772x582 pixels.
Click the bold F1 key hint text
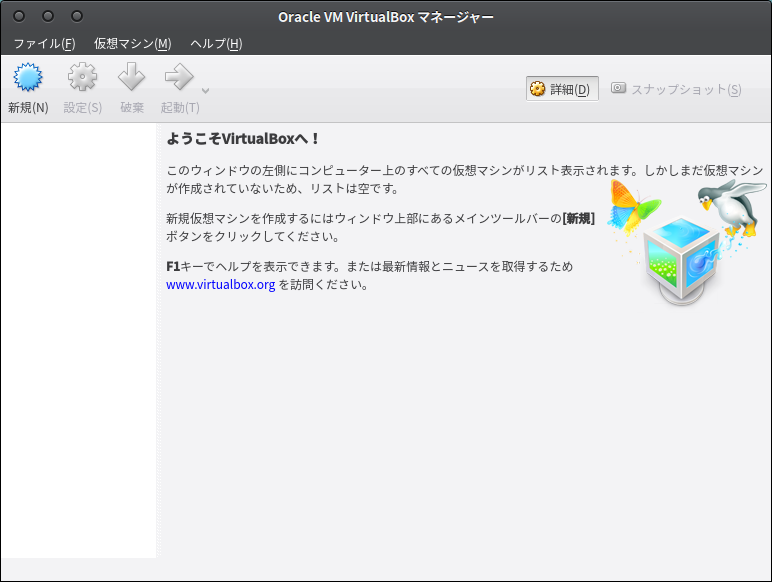pos(173,266)
